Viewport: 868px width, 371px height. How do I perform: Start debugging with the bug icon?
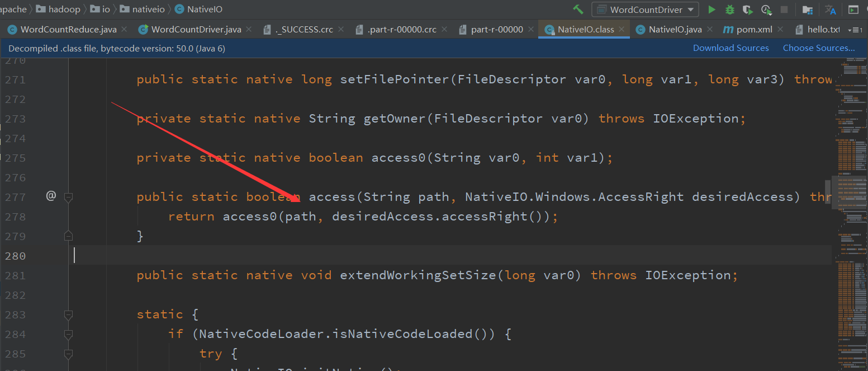click(730, 10)
